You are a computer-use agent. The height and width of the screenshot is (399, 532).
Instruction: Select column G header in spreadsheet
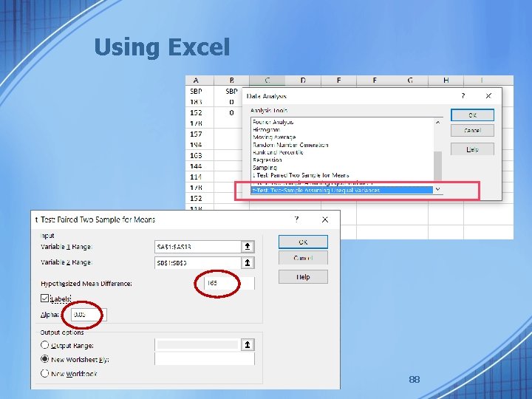(410, 81)
